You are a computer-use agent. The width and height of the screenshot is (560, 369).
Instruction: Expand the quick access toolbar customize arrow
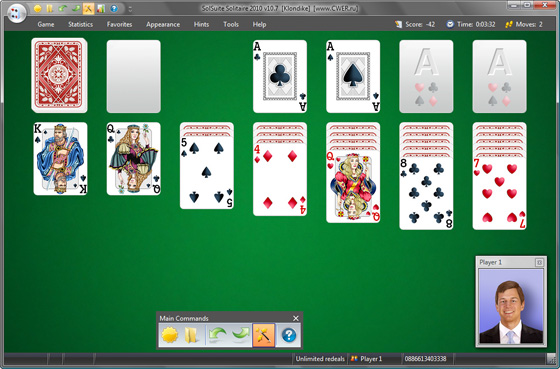click(x=130, y=9)
